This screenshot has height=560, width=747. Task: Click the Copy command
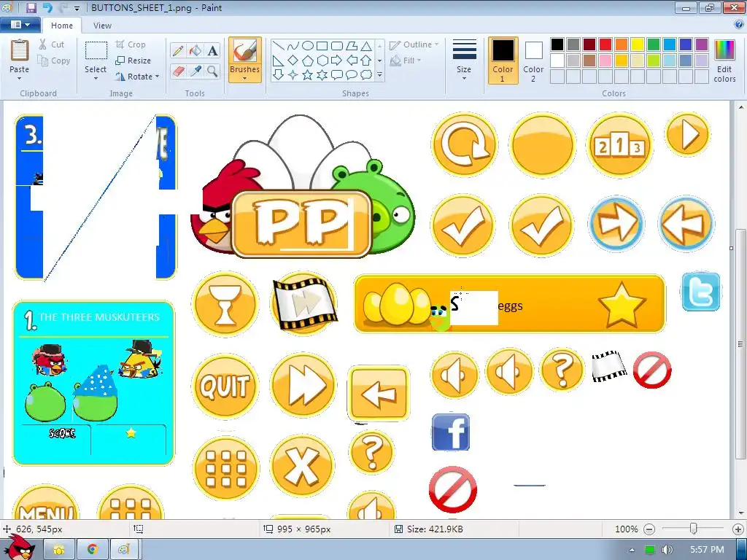click(54, 61)
